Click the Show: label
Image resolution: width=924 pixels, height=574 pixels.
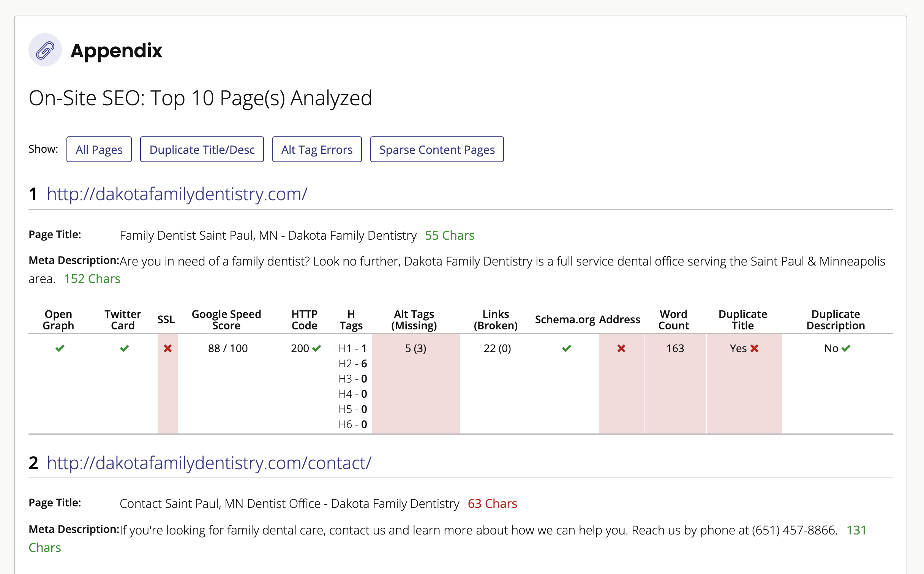43,149
